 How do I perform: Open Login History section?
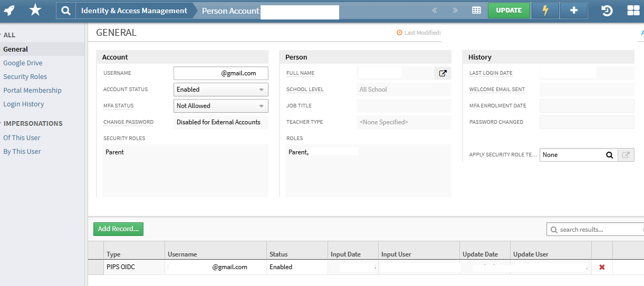24,104
